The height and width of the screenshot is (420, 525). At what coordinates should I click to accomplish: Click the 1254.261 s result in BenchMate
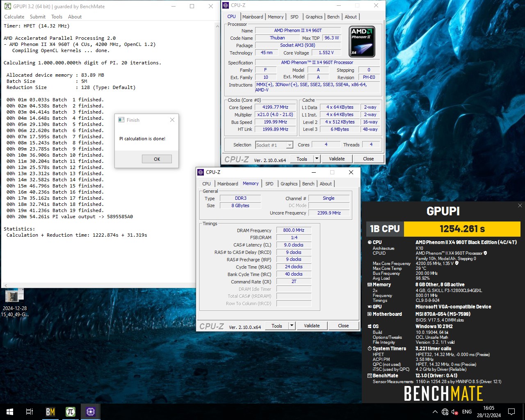tap(462, 229)
